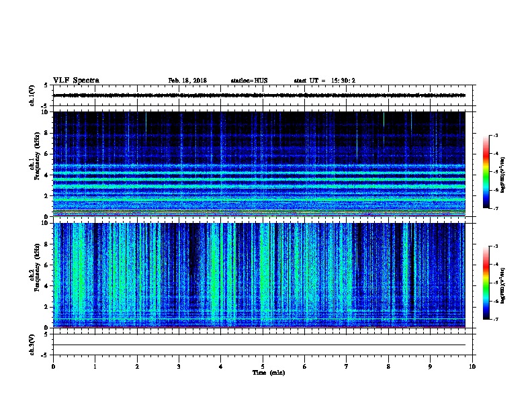This screenshot has width=532, height=411.
Task: Click the time axis tick label "8"
Action: (x=388, y=367)
